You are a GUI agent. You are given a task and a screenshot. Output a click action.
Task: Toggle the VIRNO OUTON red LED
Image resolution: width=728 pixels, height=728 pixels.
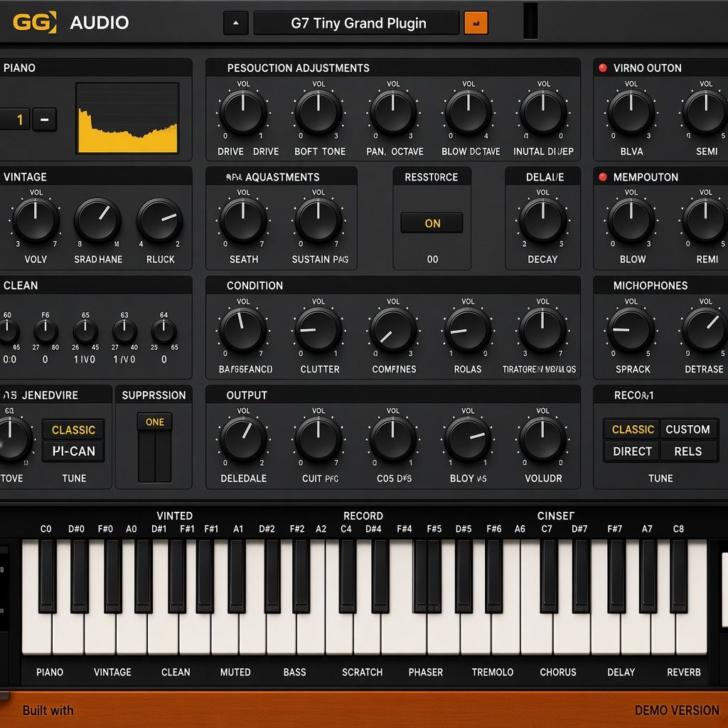tap(603, 68)
